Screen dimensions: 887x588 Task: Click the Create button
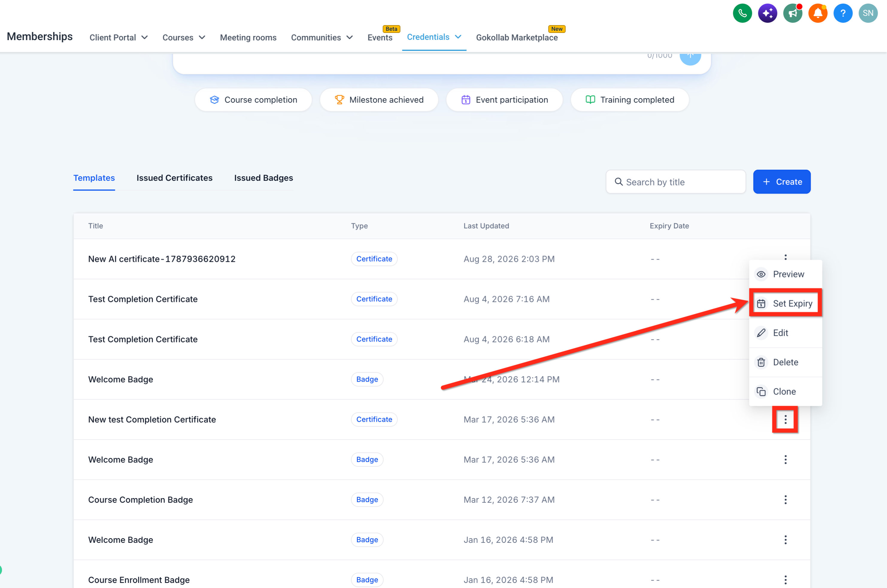pyautogui.click(x=782, y=182)
